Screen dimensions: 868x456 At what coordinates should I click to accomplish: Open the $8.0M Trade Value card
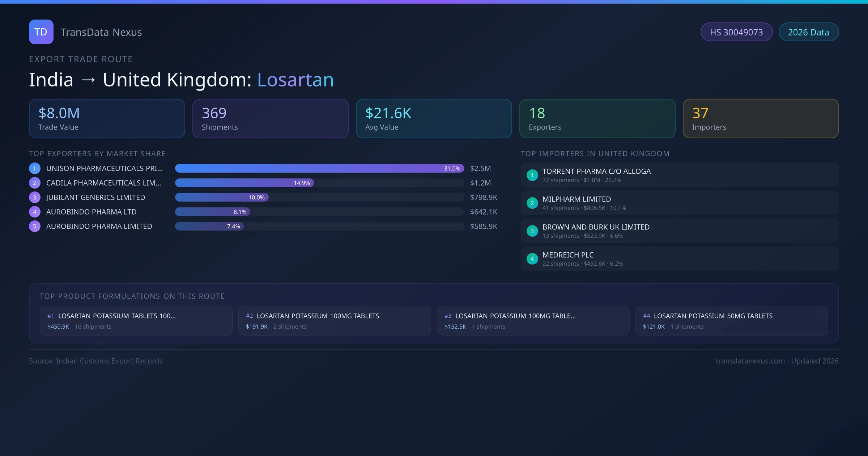(107, 118)
